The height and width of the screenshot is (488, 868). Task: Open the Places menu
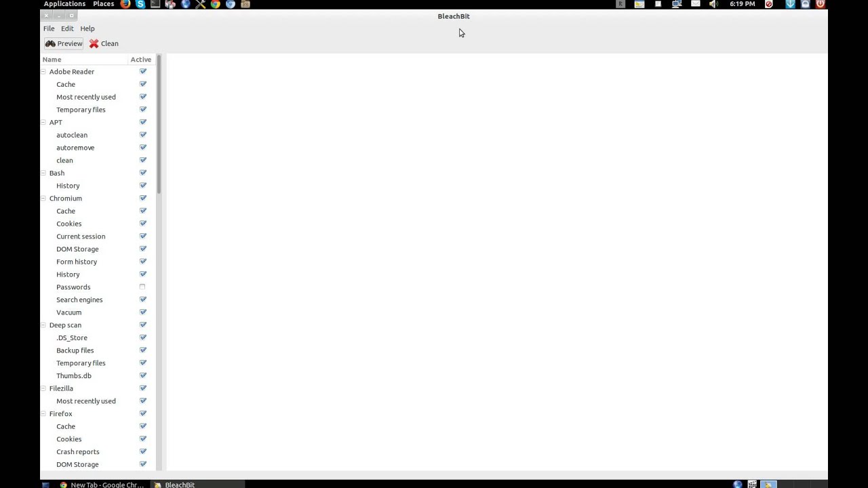[103, 4]
